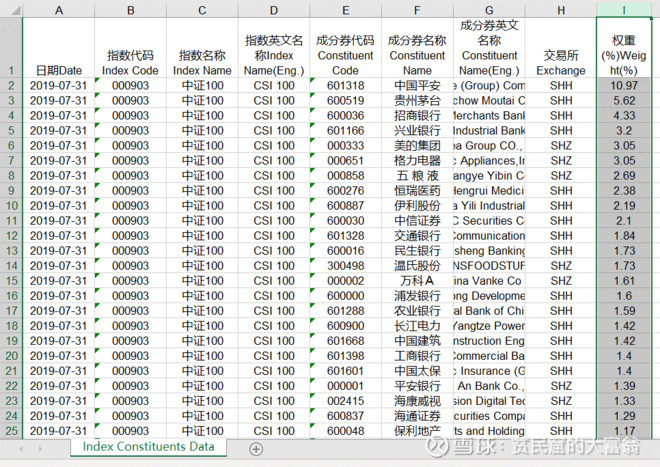This screenshot has height=467, width=660.
Task: Select weight cell 5.62
Action: (x=624, y=101)
